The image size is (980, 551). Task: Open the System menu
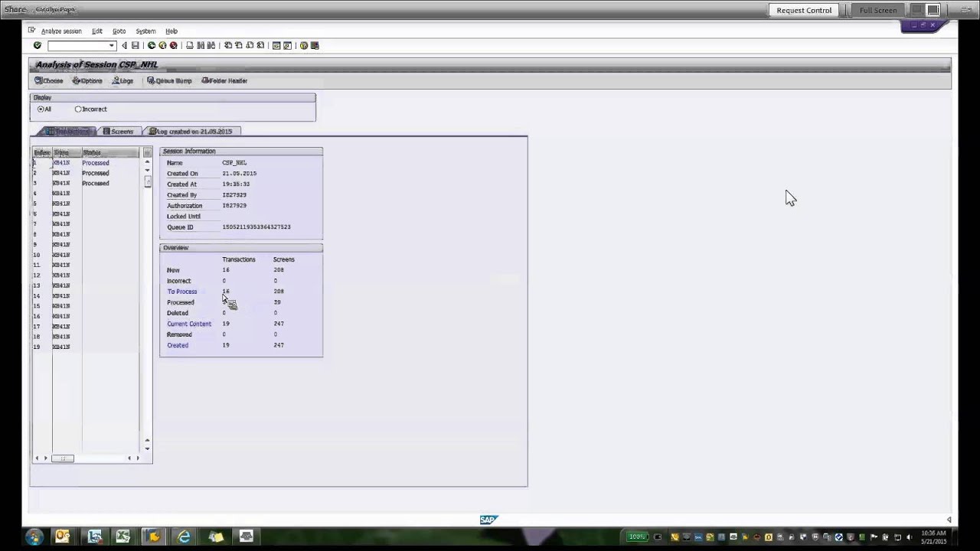point(145,31)
